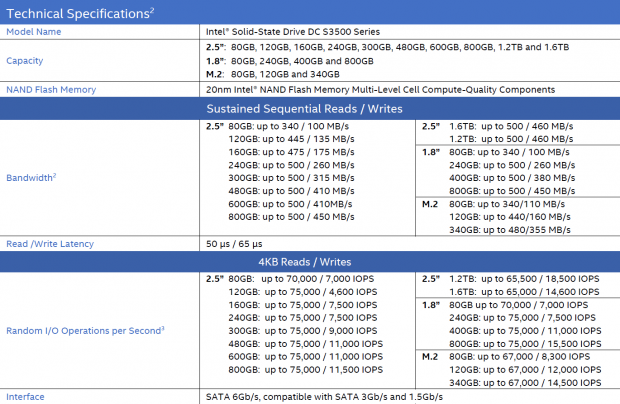Click the Technical Specifications heading

[x=80, y=13]
